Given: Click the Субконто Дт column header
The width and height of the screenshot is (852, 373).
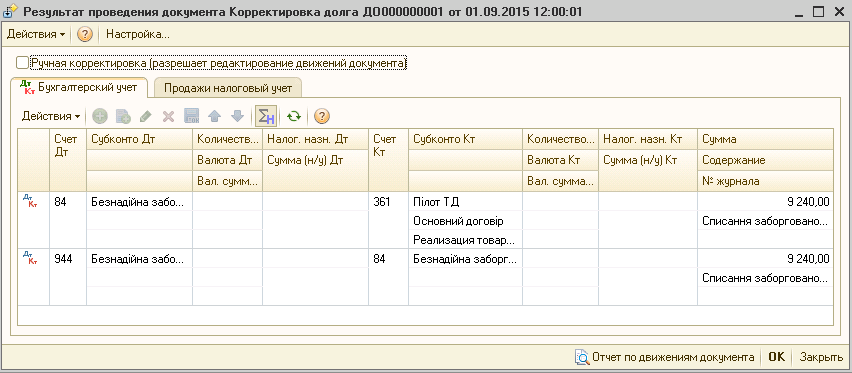Looking at the screenshot, I should (140, 139).
